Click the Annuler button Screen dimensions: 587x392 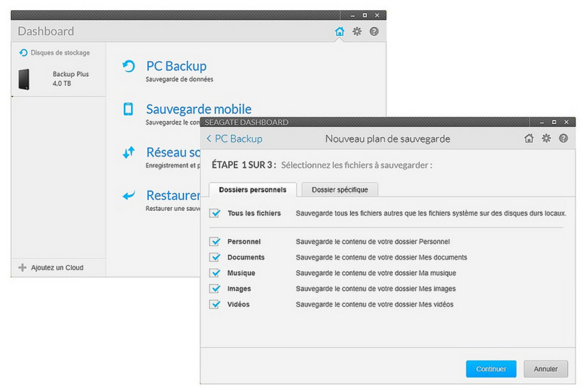click(545, 369)
